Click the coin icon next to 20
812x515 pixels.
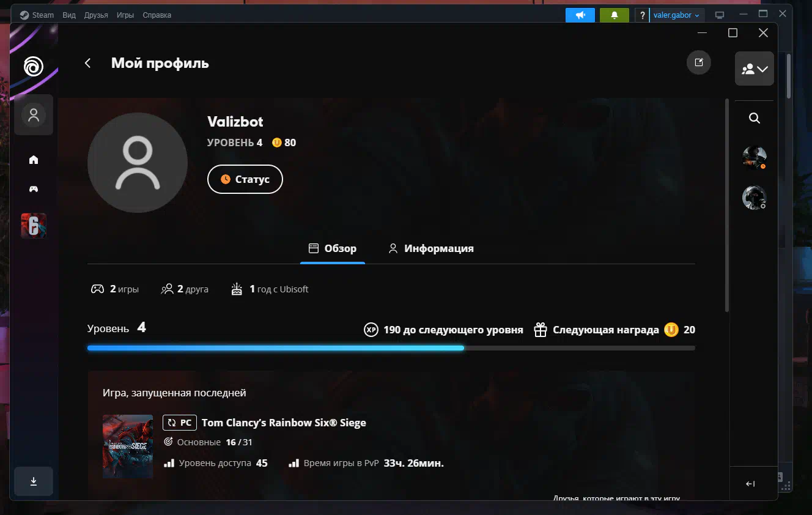pos(672,330)
